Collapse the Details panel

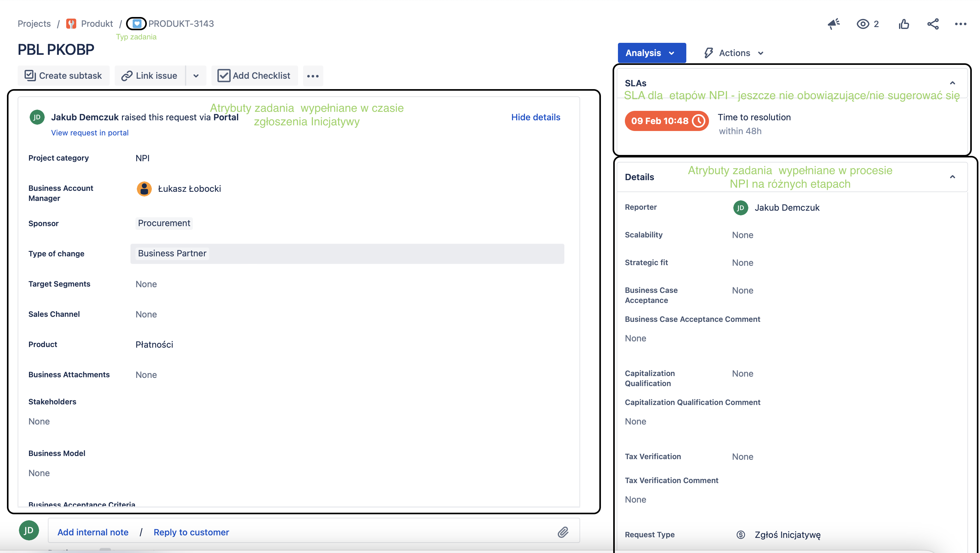click(x=953, y=176)
